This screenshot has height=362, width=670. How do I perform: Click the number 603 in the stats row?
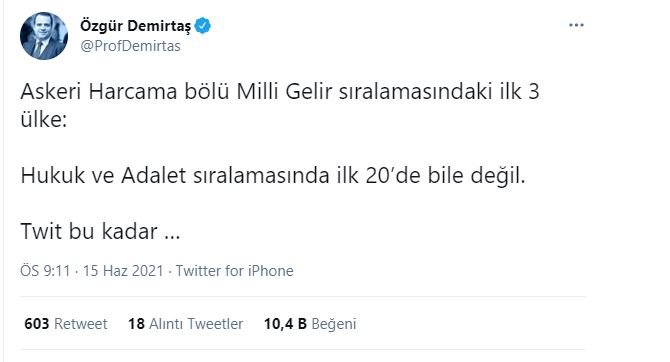(37, 324)
